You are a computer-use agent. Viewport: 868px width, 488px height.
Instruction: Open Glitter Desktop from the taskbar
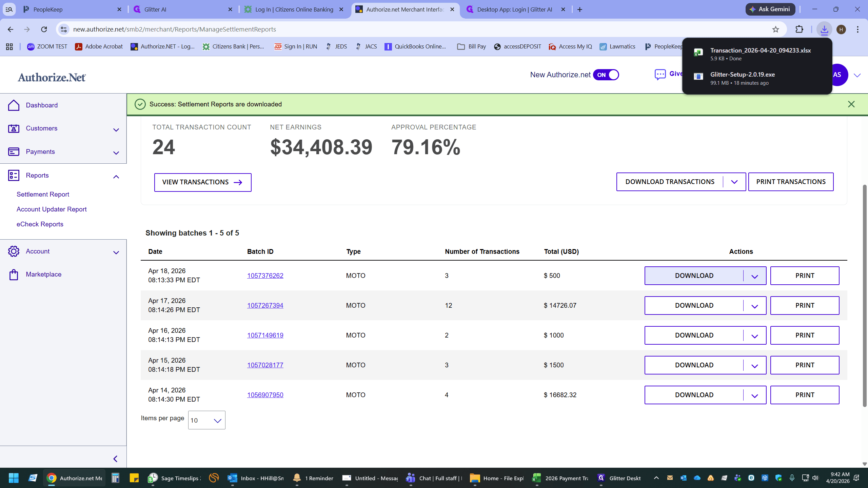click(x=619, y=478)
